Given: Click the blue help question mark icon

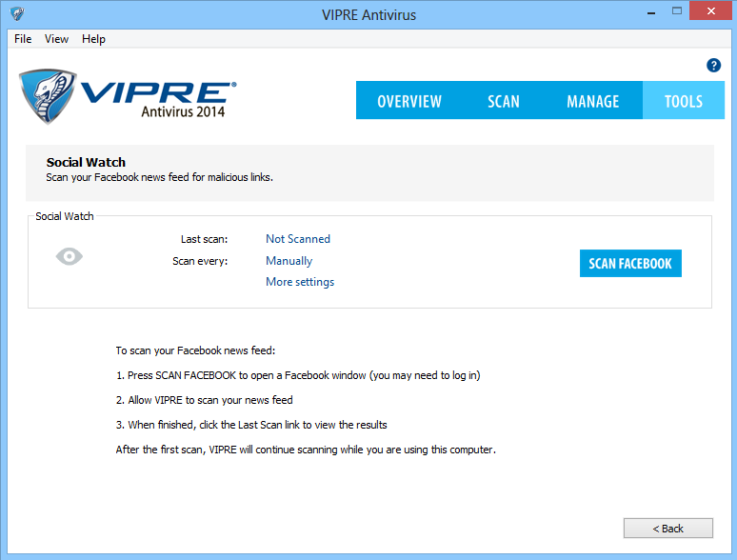Looking at the screenshot, I should click(713, 65).
